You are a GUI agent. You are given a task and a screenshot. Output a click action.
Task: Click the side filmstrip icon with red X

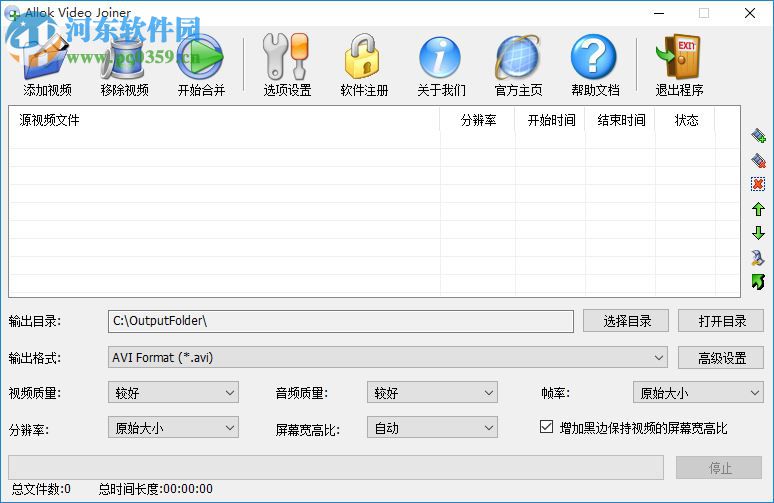[758, 160]
